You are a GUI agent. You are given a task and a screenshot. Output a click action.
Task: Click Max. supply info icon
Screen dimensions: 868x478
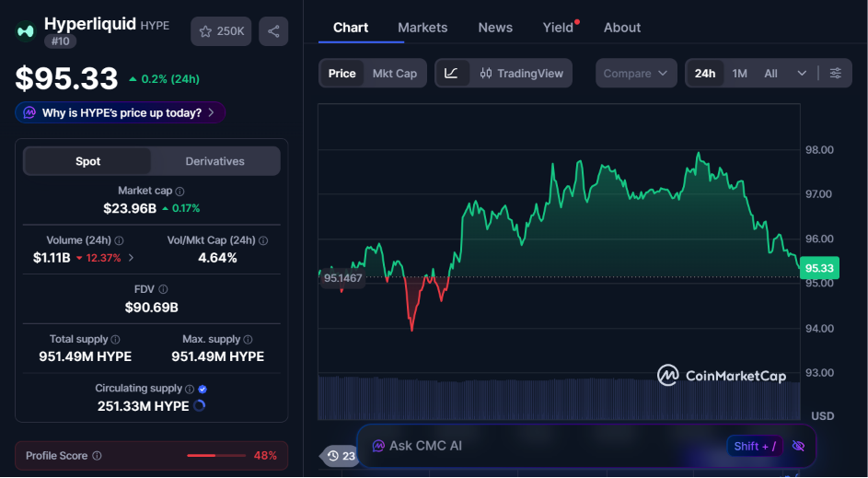(248, 339)
